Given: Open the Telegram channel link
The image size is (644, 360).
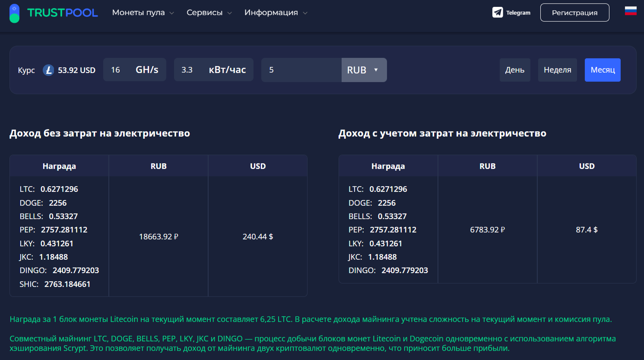Looking at the screenshot, I should pos(511,13).
